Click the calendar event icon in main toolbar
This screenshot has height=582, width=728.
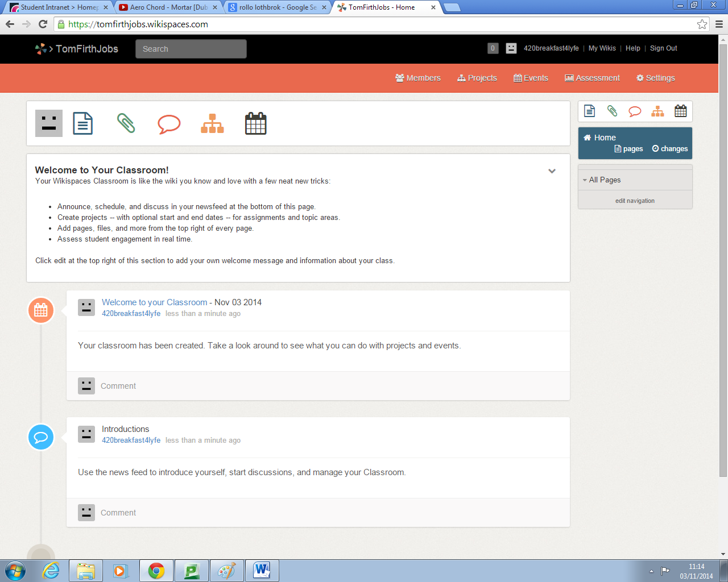pos(255,123)
